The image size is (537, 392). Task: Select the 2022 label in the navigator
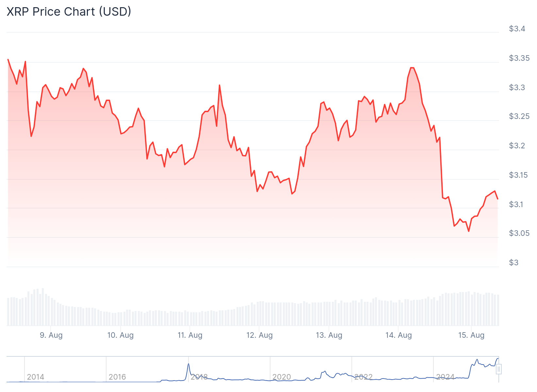363,377
